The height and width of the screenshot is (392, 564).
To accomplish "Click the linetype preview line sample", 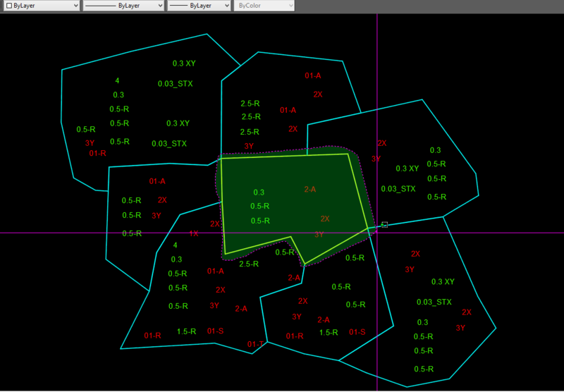I will point(99,6).
